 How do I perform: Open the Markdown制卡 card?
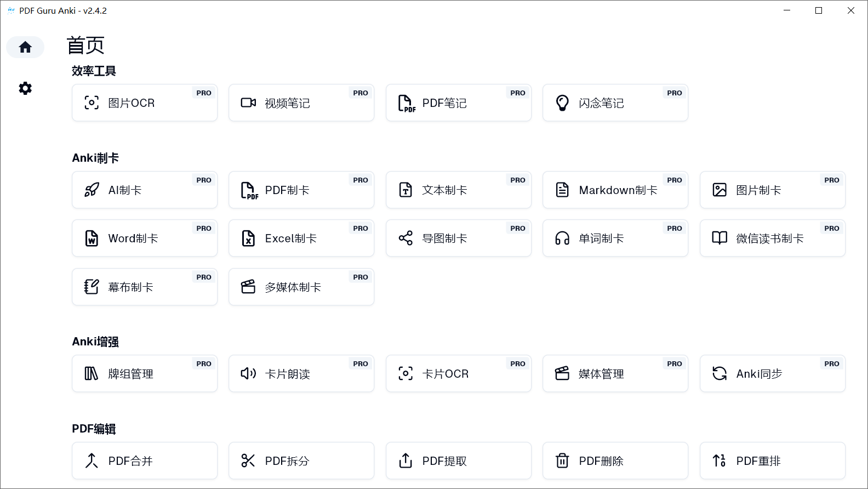(615, 190)
